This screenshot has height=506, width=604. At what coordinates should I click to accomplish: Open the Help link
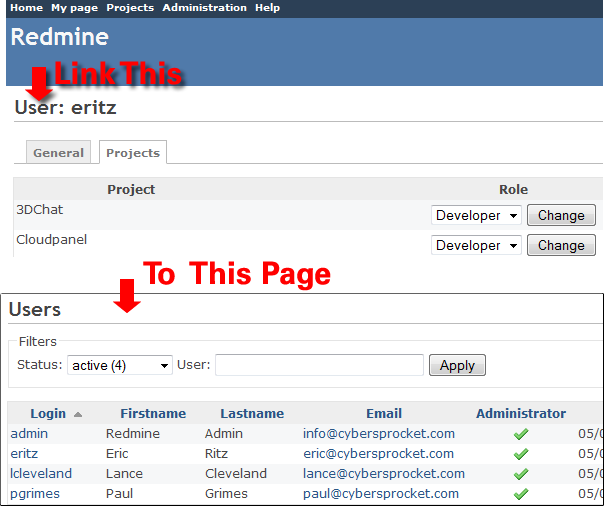click(267, 8)
